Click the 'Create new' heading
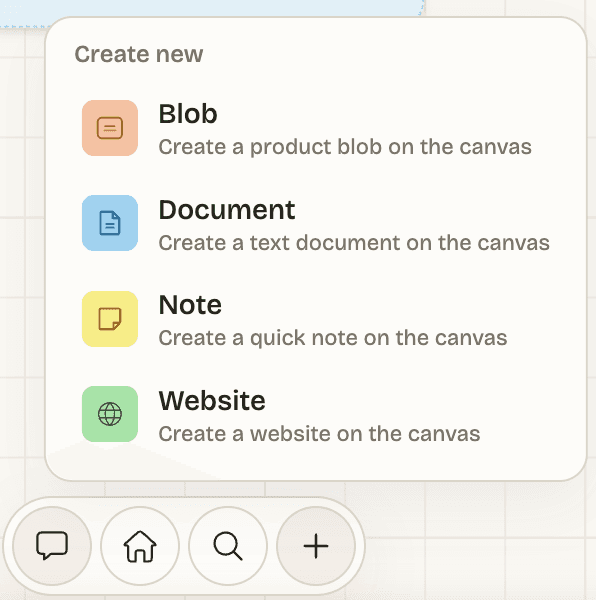 pyautogui.click(x=138, y=54)
